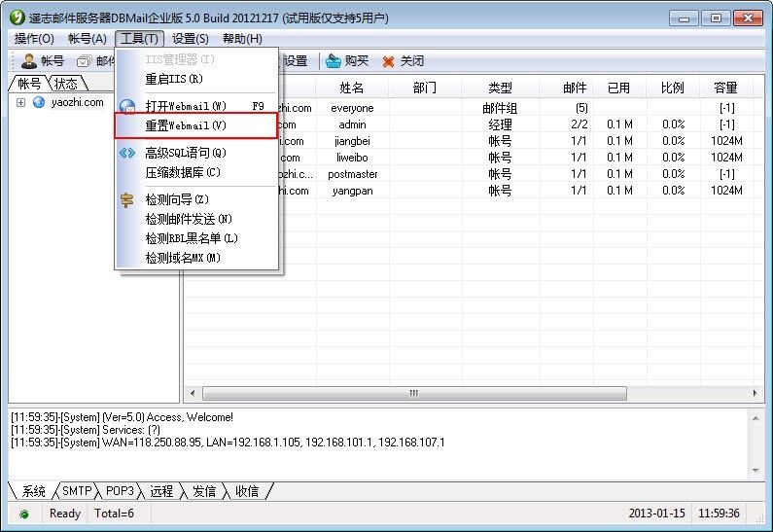Open the 操作(O) menu
Image resolution: width=773 pixels, height=532 pixels.
(x=34, y=39)
